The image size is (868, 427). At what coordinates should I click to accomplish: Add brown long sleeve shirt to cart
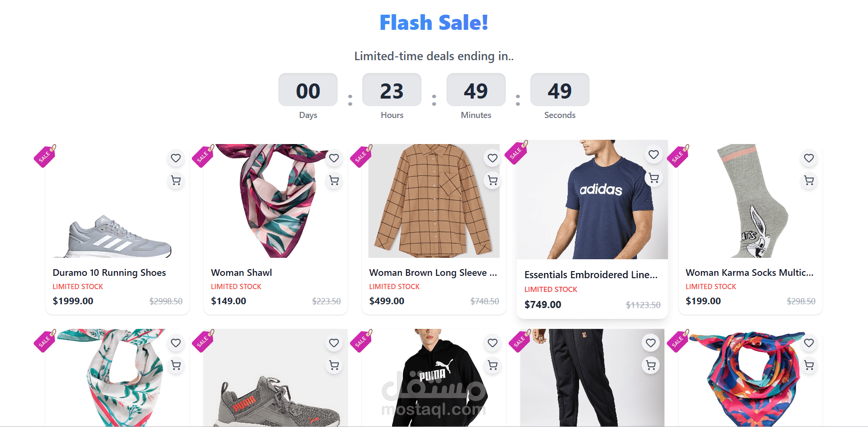click(x=492, y=181)
